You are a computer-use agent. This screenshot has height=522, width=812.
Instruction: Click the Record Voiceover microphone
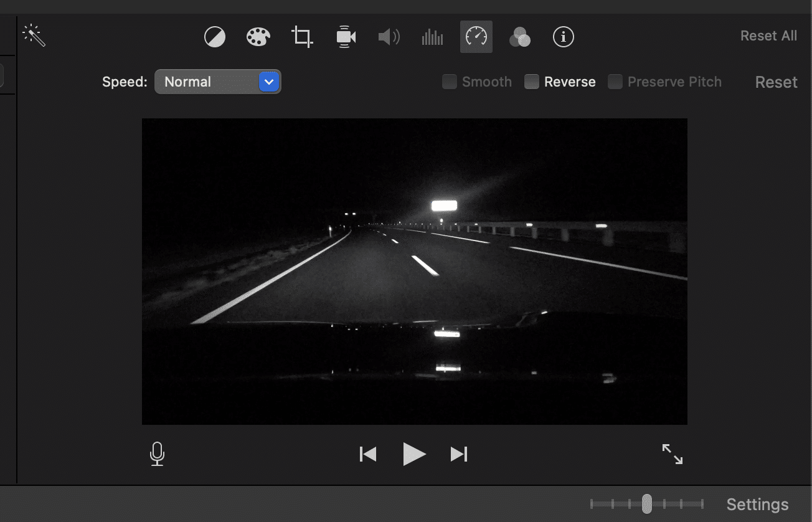pyautogui.click(x=157, y=453)
